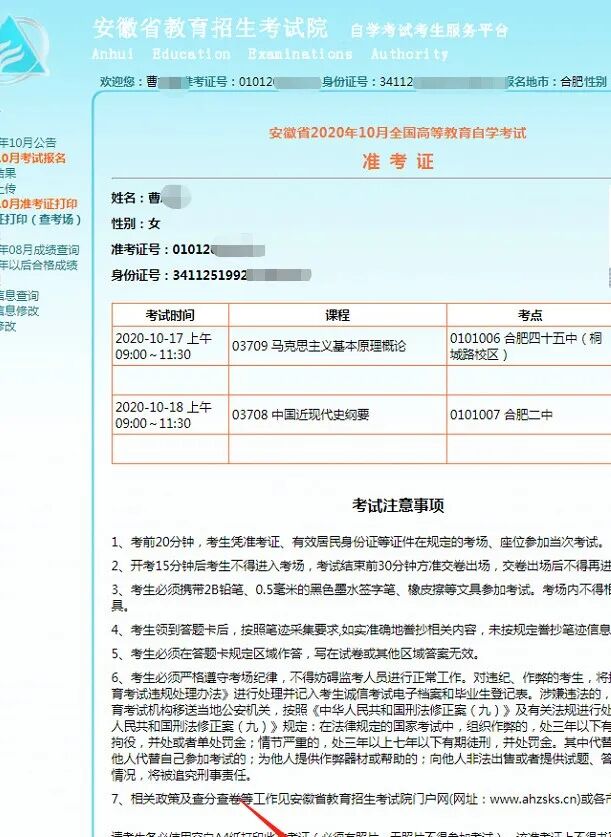Open the '10月考试报名' sidebar link

tap(33, 158)
